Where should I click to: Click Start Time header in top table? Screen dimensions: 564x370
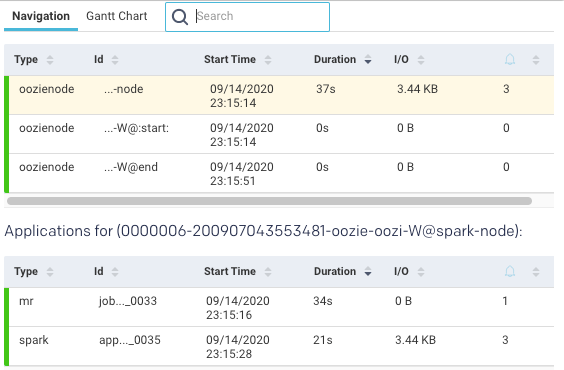point(230,59)
